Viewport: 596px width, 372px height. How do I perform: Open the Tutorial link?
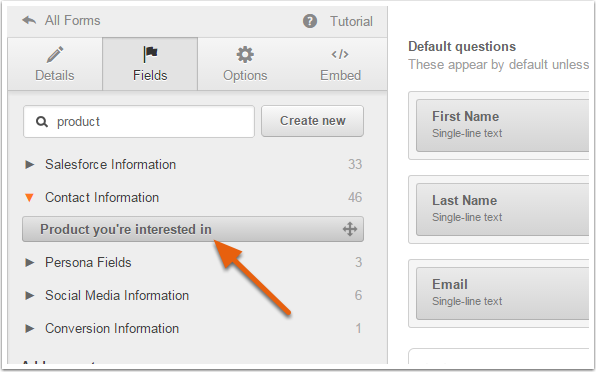pos(351,21)
